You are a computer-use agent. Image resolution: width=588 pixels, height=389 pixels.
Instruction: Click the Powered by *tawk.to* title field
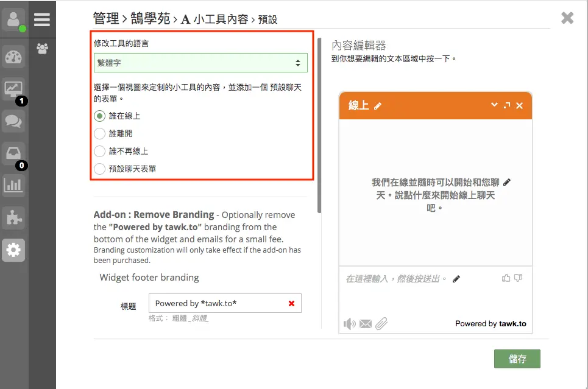click(225, 303)
